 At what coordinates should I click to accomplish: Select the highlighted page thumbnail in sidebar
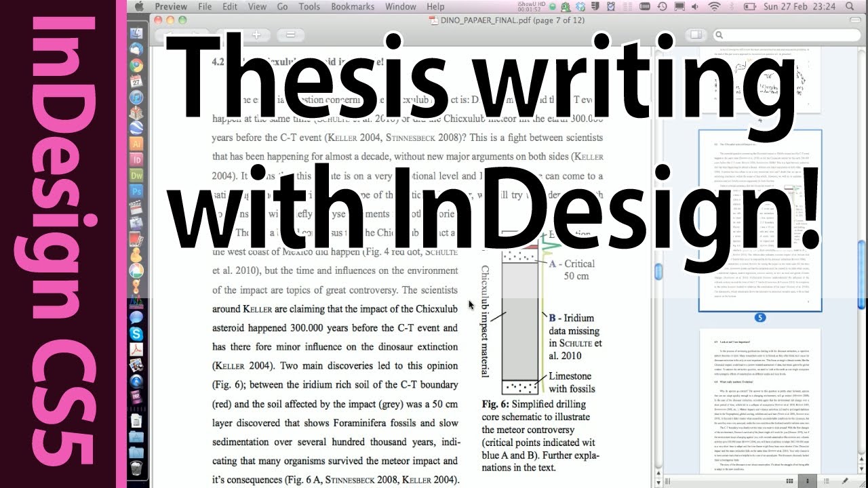[x=760, y=220]
